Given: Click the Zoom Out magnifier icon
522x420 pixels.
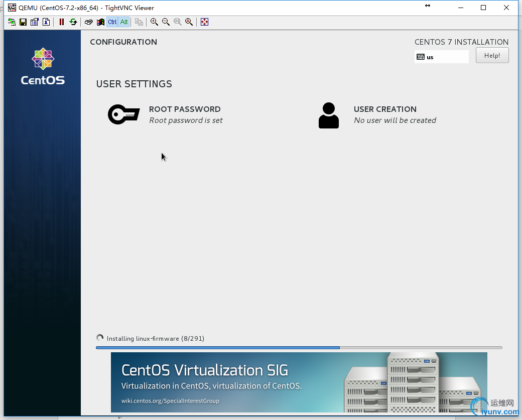Looking at the screenshot, I should (x=166, y=22).
